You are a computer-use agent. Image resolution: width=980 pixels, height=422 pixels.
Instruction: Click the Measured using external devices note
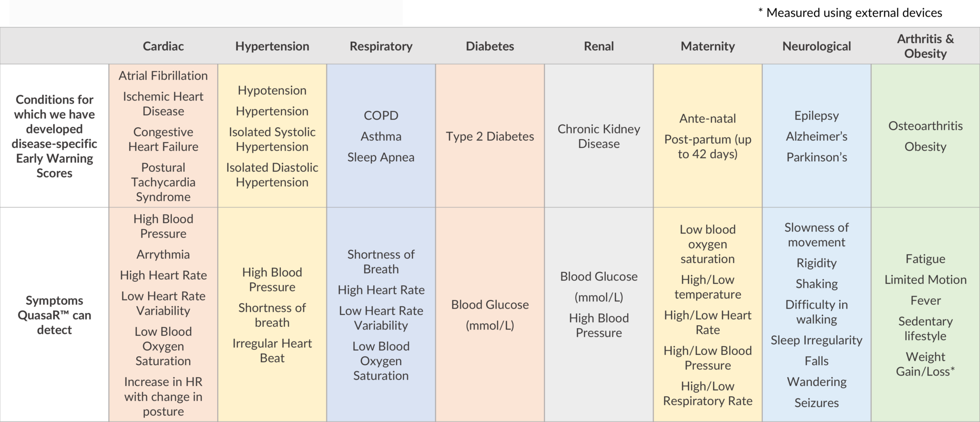(x=850, y=13)
